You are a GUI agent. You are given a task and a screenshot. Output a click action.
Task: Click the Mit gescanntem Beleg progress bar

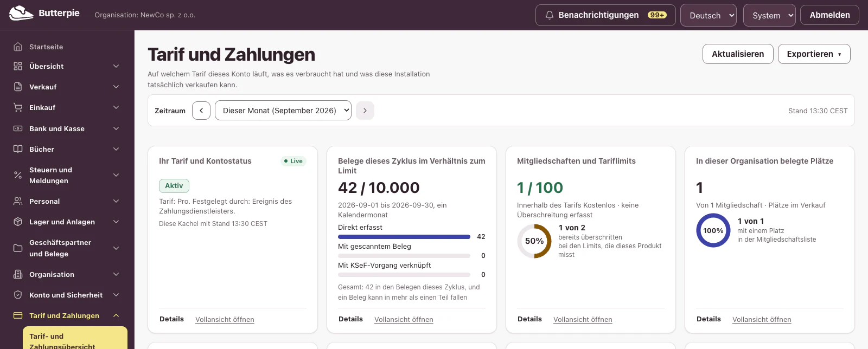(x=404, y=256)
